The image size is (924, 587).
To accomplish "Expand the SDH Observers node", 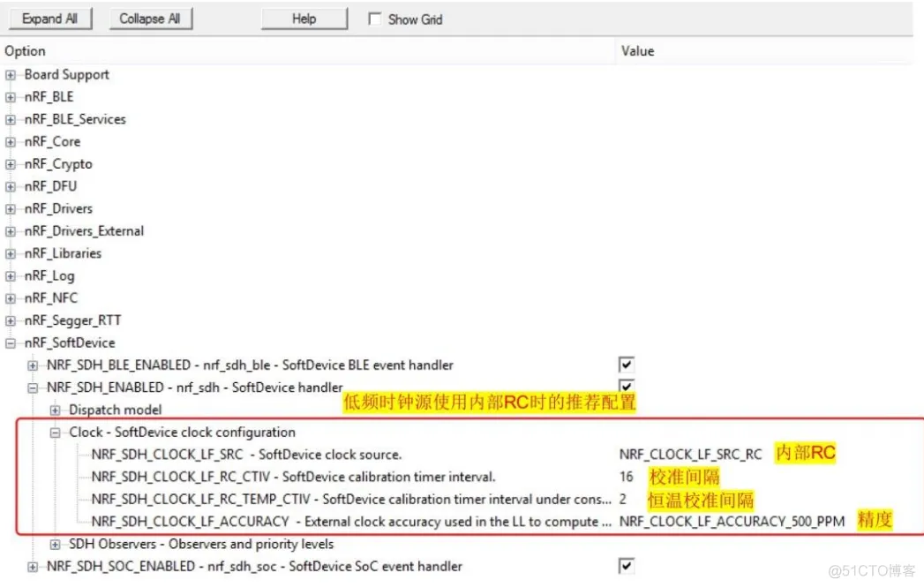I will 56,545.
